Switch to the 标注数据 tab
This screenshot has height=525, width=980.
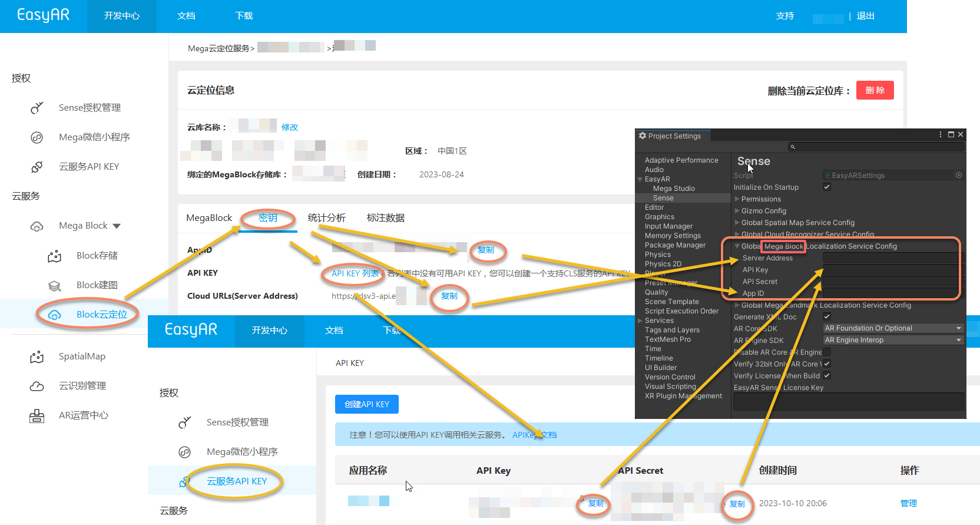(x=386, y=218)
